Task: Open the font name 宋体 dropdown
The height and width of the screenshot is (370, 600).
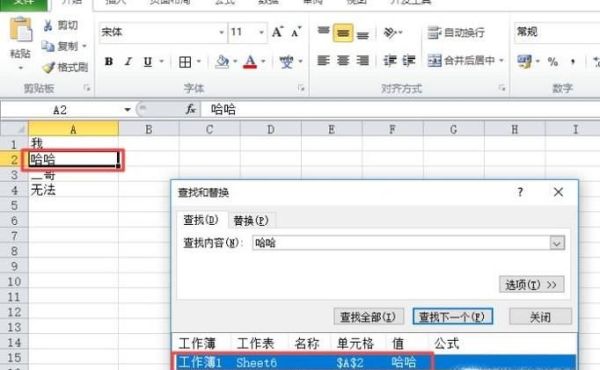Action: [x=221, y=32]
